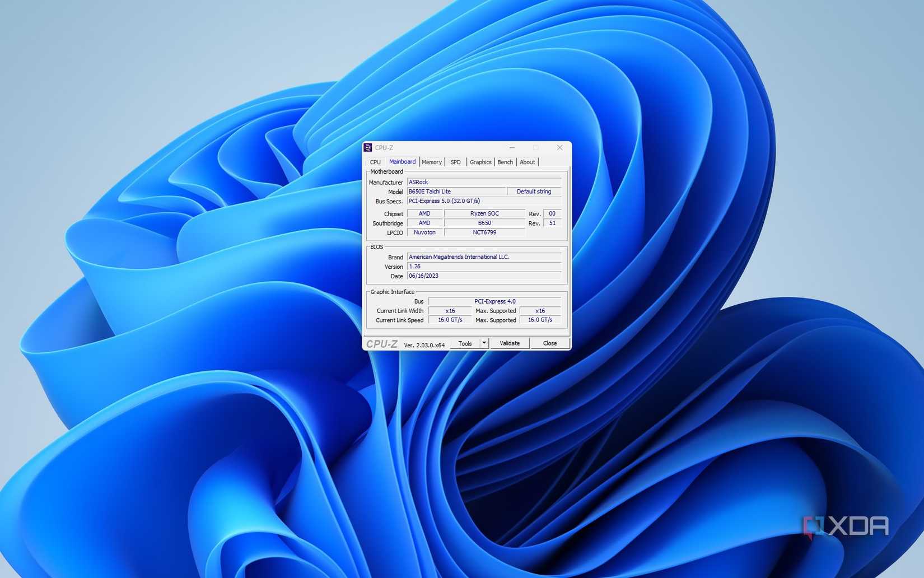
Task: Click the Southbridge AMD vendor field
Action: (424, 223)
